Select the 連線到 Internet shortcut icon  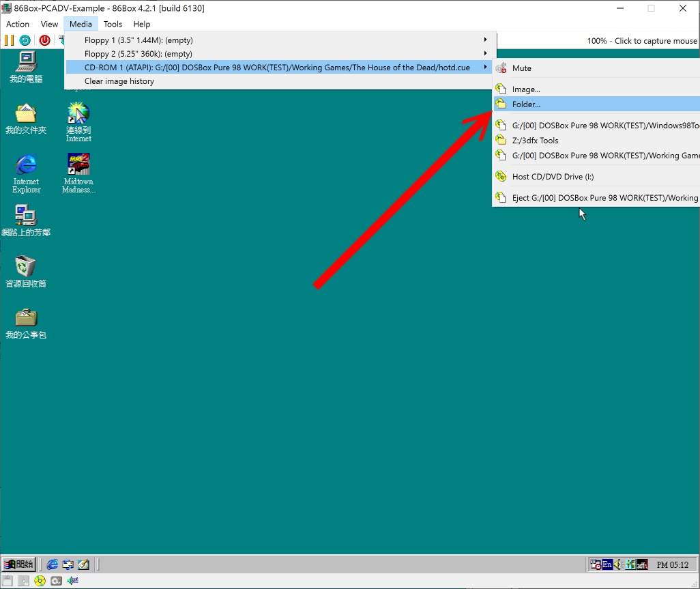pos(78,122)
